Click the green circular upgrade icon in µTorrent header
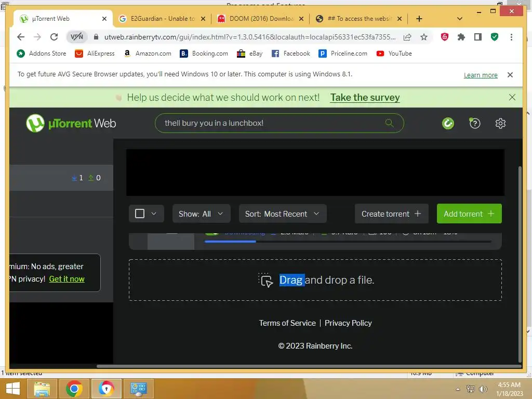 (x=448, y=123)
